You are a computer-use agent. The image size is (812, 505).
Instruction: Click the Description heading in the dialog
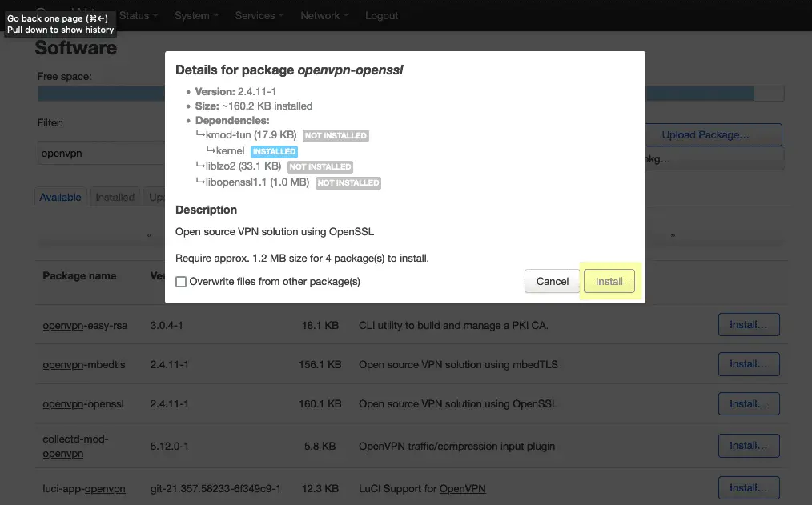pyautogui.click(x=206, y=210)
